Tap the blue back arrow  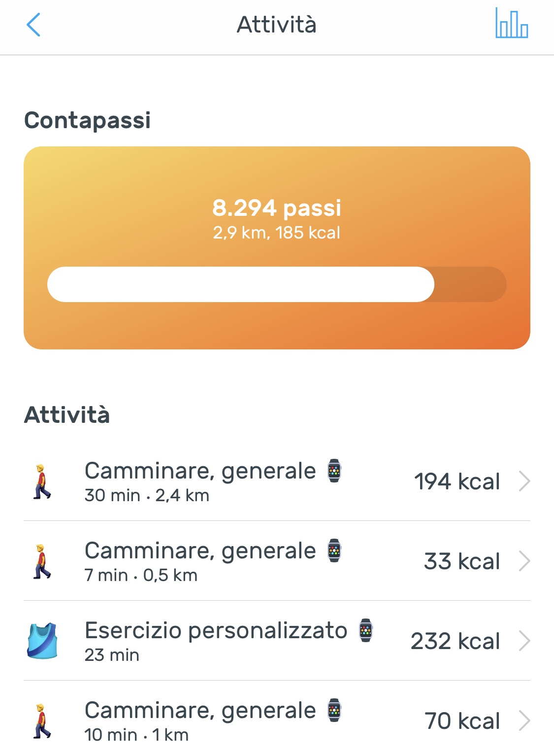tap(33, 25)
